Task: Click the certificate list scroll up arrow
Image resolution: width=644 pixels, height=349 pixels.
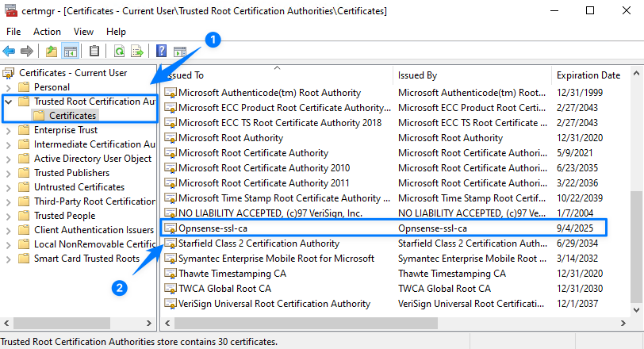Action: (x=636, y=74)
